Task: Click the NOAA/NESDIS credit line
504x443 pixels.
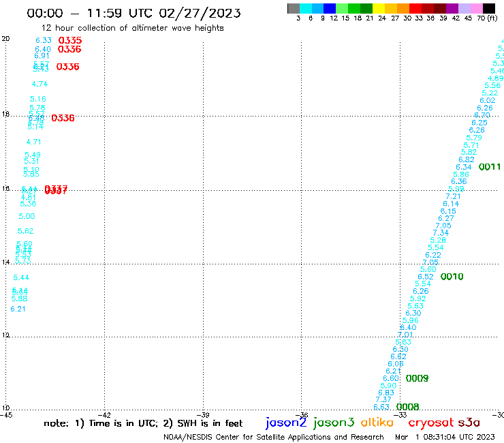Action: click(274, 437)
